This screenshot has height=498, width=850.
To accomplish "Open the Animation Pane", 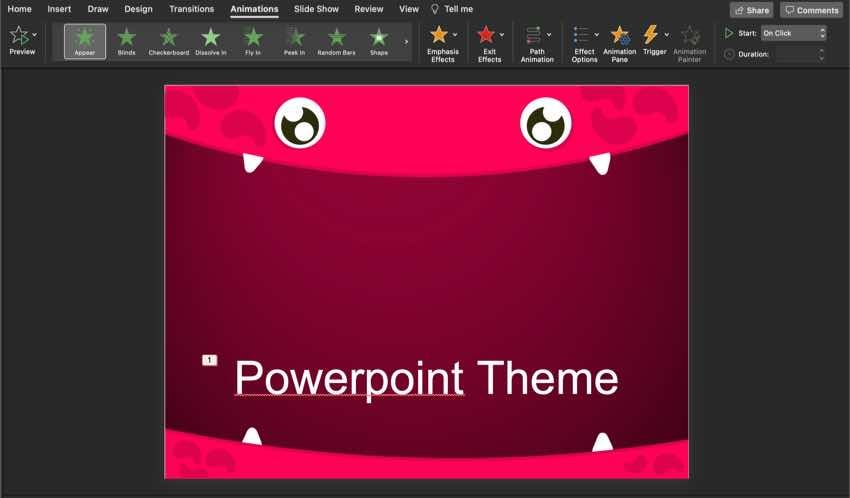I will [619, 42].
